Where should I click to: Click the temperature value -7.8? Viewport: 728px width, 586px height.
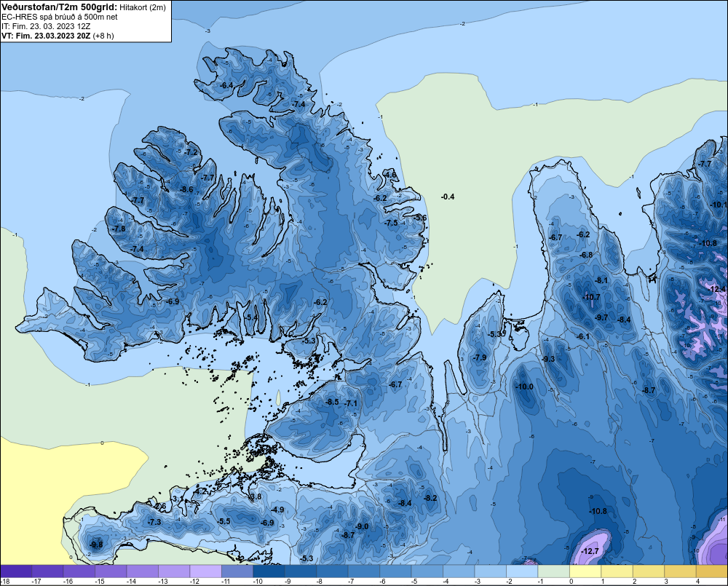pos(119,229)
